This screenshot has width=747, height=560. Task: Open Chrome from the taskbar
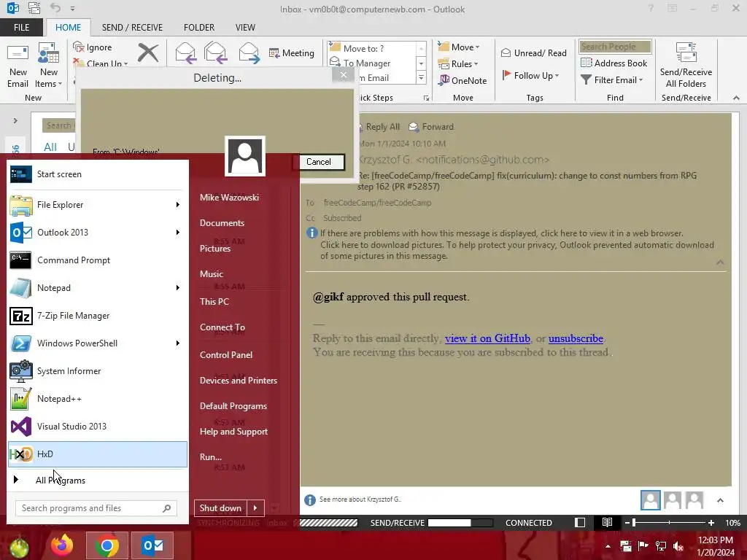pyautogui.click(x=107, y=545)
